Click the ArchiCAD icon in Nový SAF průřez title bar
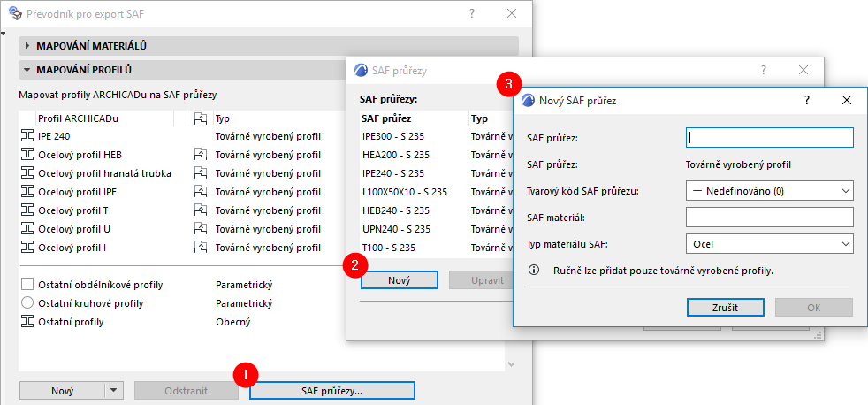The width and height of the screenshot is (868, 405). pyautogui.click(x=529, y=100)
